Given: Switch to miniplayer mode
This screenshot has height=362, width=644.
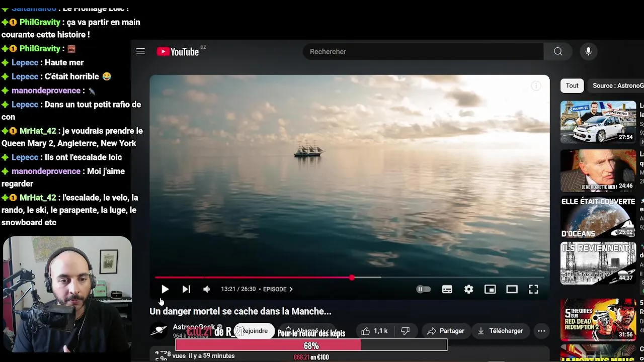Looking at the screenshot, I should [490, 289].
